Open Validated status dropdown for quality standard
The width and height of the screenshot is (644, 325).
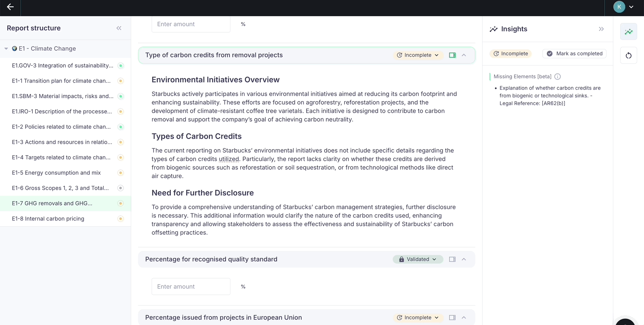click(x=418, y=259)
